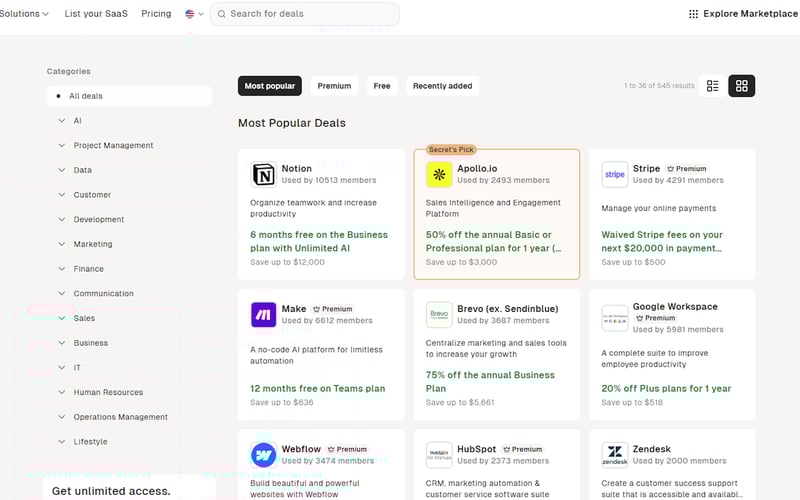
Task: Open the Notion deal title
Action: (296, 168)
